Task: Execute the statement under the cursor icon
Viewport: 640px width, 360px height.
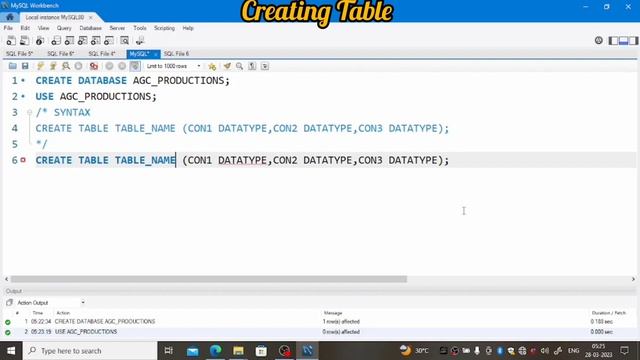Action: click(x=53, y=66)
